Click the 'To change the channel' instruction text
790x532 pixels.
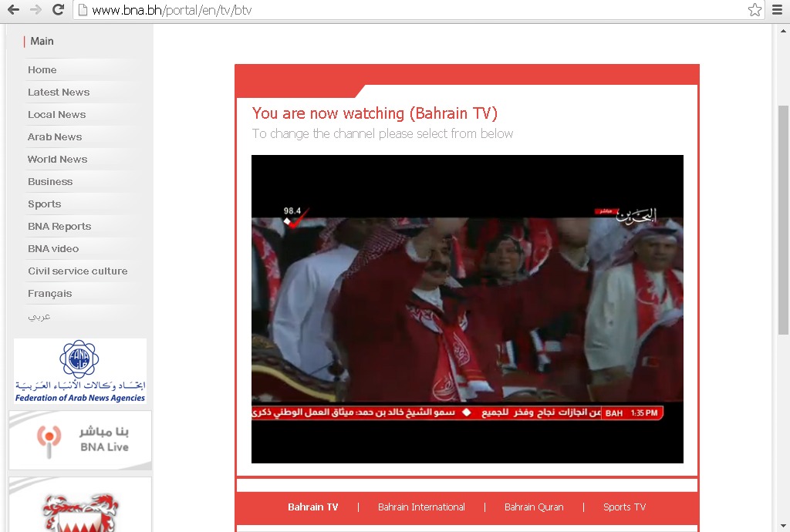click(x=383, y=134)
